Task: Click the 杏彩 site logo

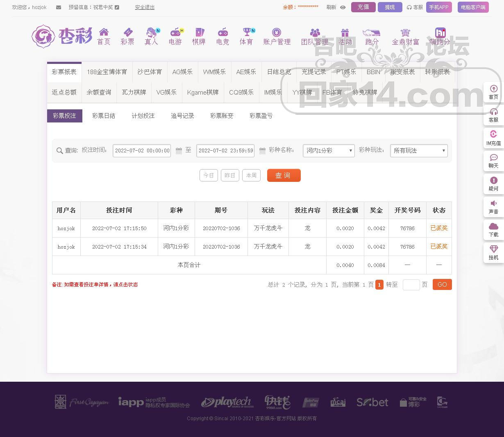Action: (x=61, y=36)
